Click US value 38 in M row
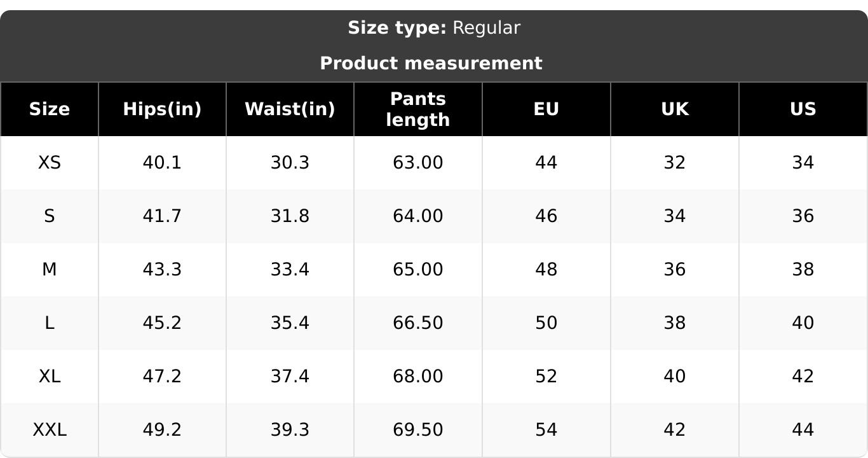 pyautogui.click(x=803, y=270)
